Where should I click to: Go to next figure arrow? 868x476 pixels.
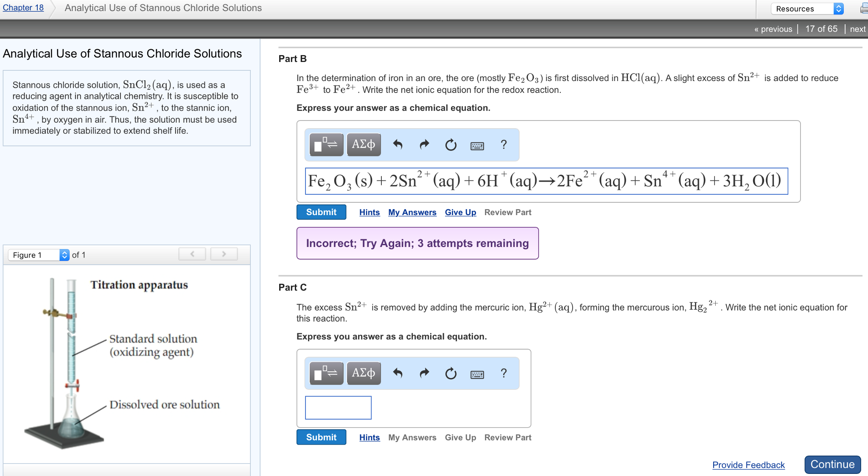pos(224,254)
